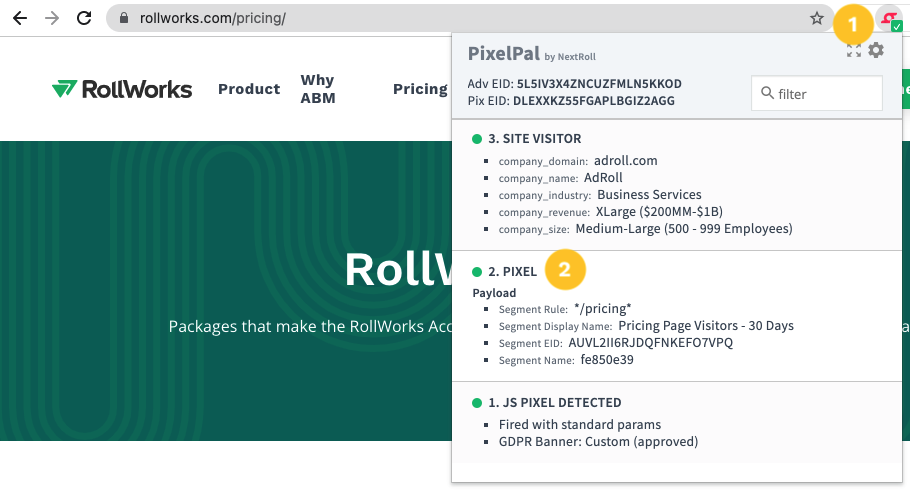910x493 pixels.
Task: Open the Why ABM nav menu
Action: tap(318, 89)
